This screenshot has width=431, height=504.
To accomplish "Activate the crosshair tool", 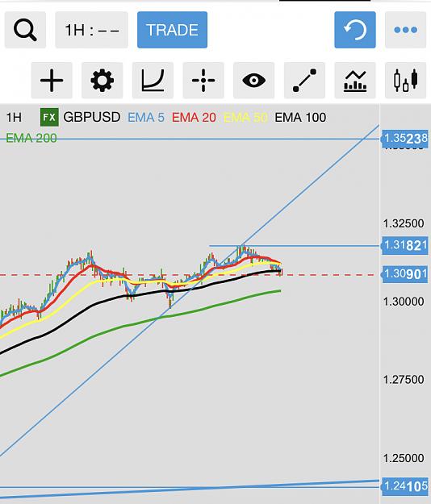I will pyautogui.click(x=203, y=81).
